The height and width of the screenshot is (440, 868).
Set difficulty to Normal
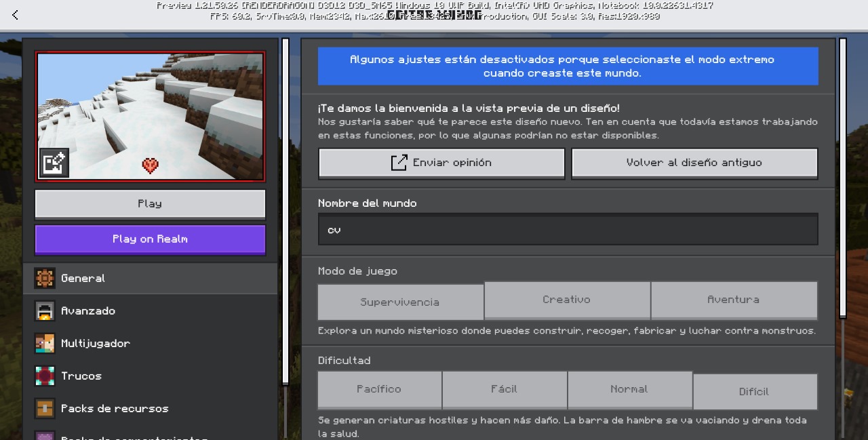click(x=629, y=389)
